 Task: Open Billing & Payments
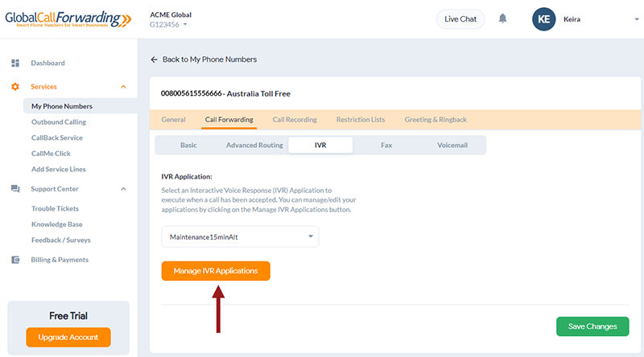pos(60,260)
